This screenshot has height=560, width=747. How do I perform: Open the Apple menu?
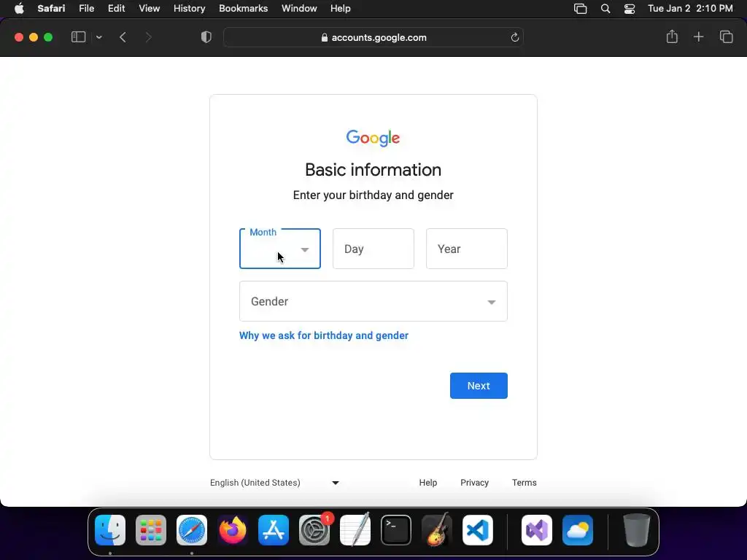[x=19, y=9]
